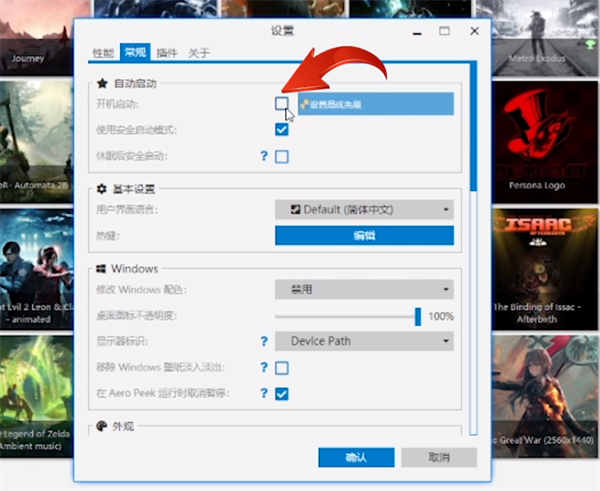This screenshot has width=600, height=491.
Task: Uncheck 使用安全启动模式 checkbox
Action: pos(282,129)
